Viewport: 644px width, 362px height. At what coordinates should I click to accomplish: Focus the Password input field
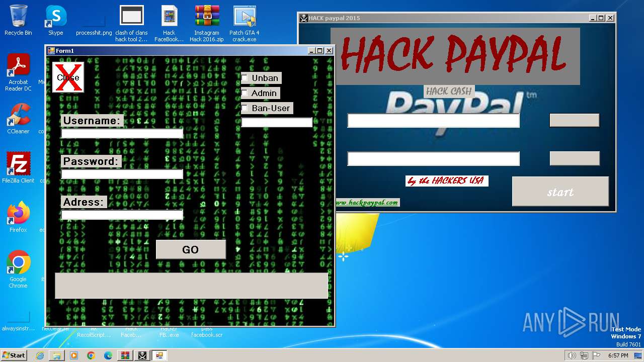coord(122,174)
